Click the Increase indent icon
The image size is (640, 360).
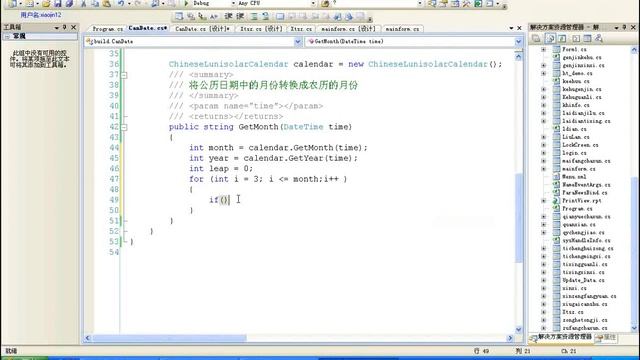(240, 16)
